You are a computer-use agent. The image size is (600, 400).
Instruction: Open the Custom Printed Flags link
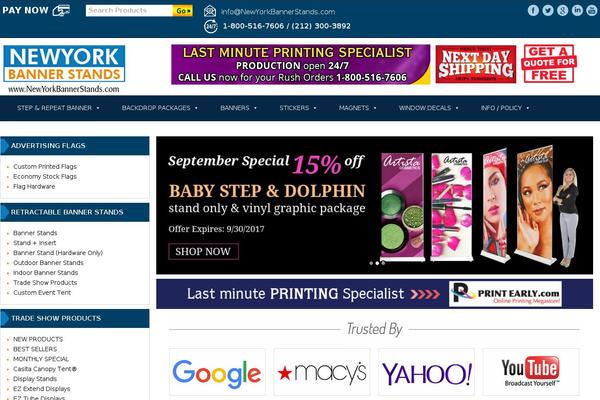click(45, 167)
